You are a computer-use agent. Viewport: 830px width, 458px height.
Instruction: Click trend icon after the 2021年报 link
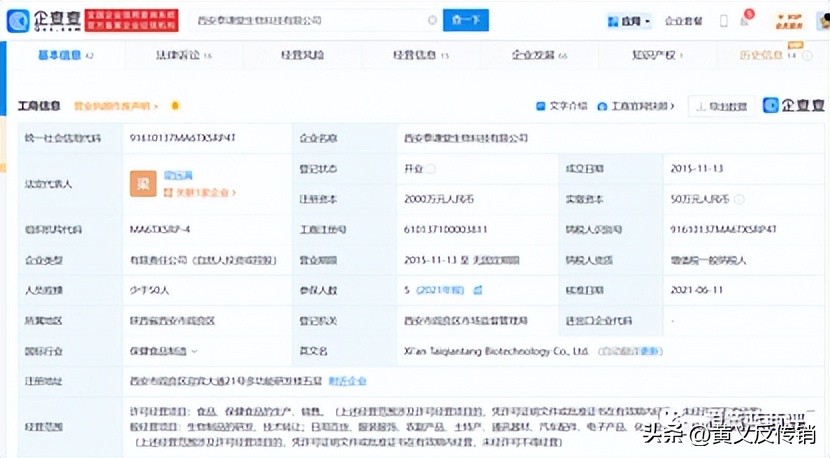tap(477, 290)
